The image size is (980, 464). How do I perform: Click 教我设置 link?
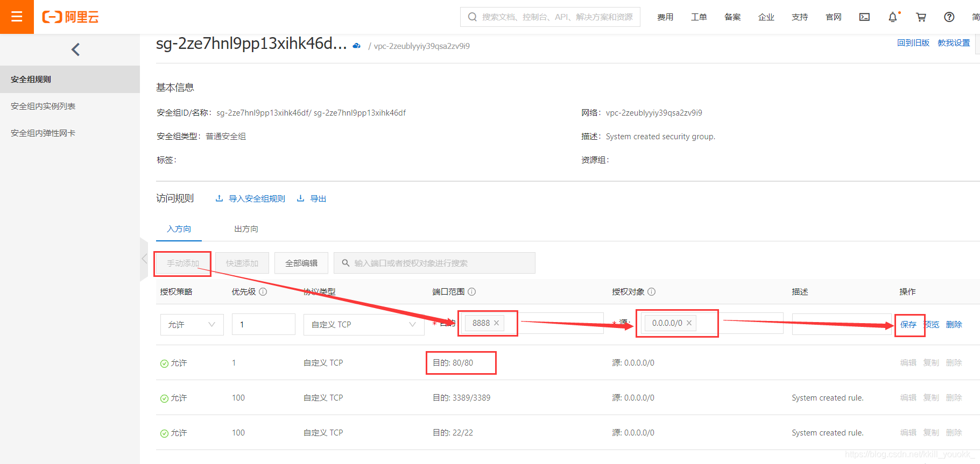click(954, 42)
